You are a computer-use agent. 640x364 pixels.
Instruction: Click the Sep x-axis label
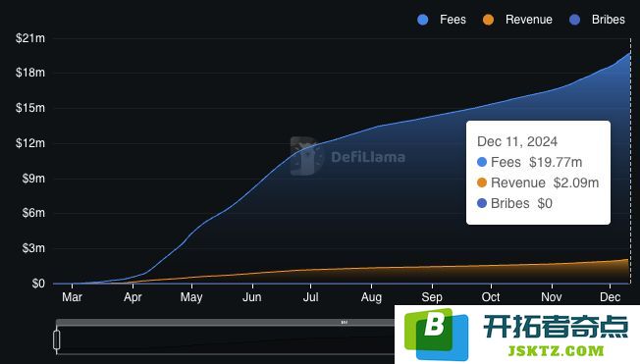432,297
